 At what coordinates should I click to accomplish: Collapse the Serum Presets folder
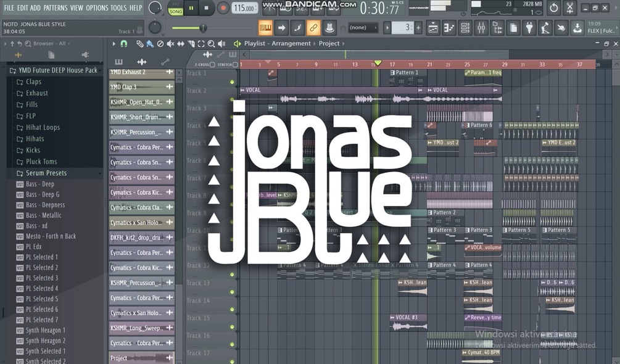click(x=56, y=173)
